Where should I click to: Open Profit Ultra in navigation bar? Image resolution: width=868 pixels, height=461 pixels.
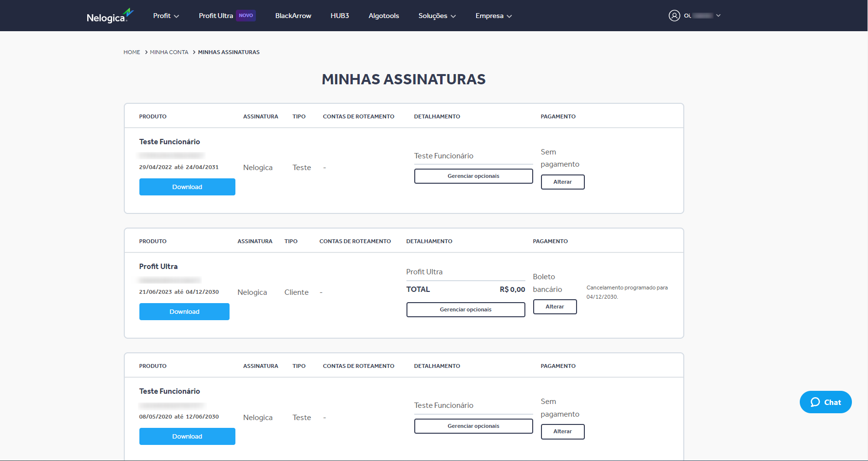pos(216,16)
